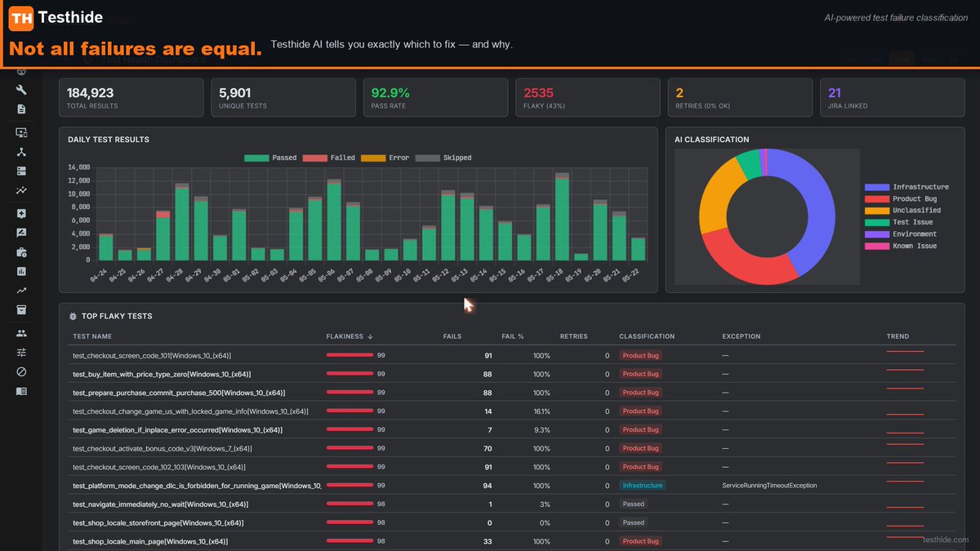
Task: Open the 5,901 Unique Tests card
Action: coord(283,98)
